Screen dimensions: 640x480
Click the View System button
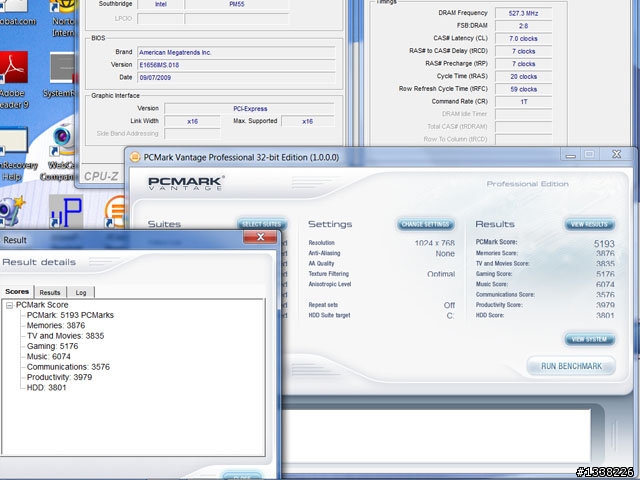[x=589, y=339]
